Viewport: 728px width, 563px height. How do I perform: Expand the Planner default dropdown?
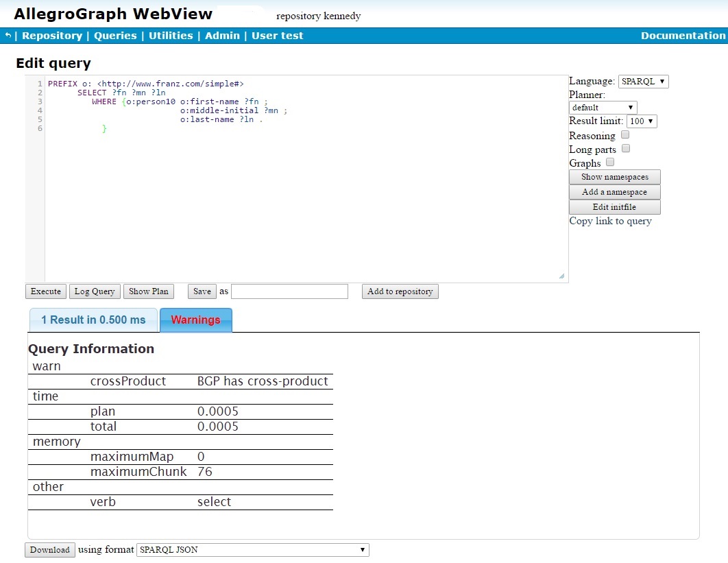click(x=603, y=108)
